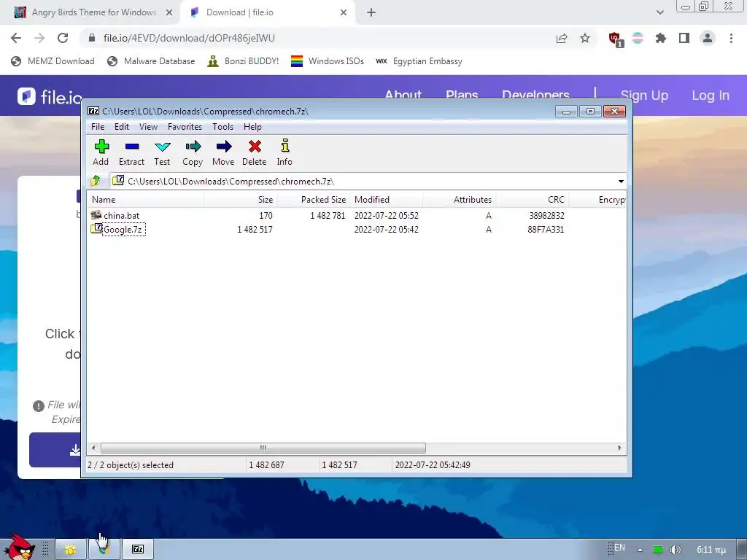Select the china.bat file row

click(356, 216)
